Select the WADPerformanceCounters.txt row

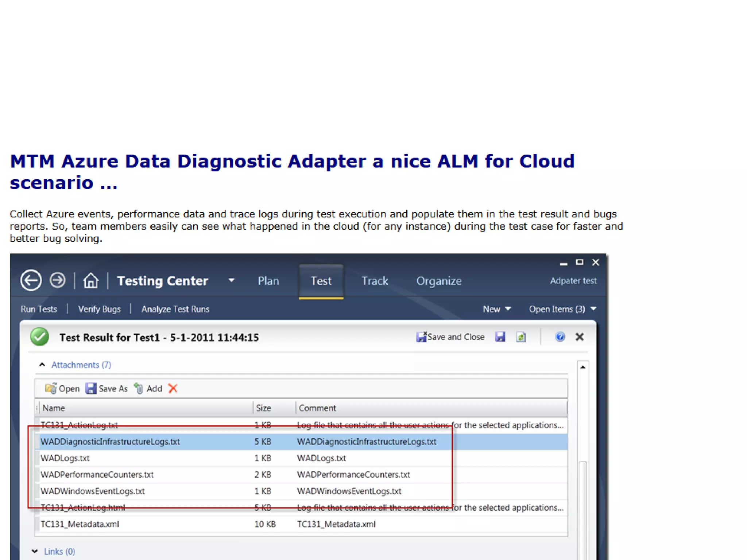(97, 475)
